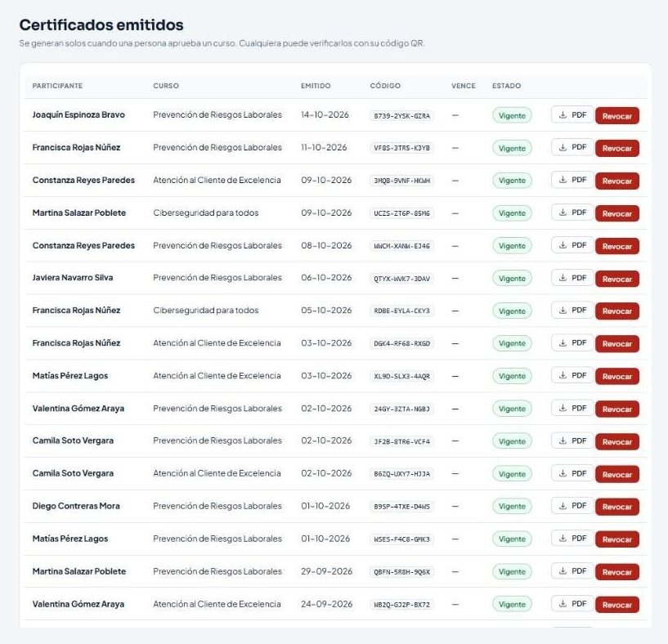Click the VENCE column header
This screenshot has width=668, height=644.
(464, 86)
